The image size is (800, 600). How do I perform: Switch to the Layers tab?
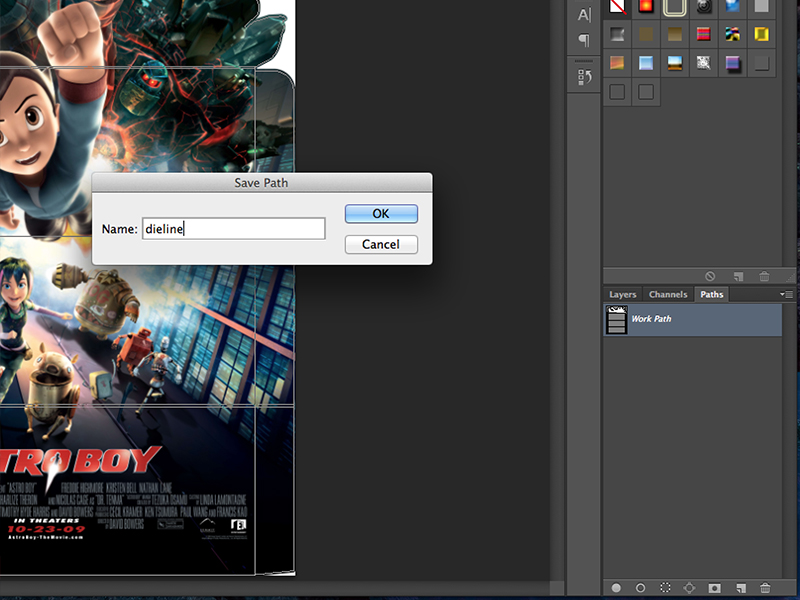[x=622, y=294]
